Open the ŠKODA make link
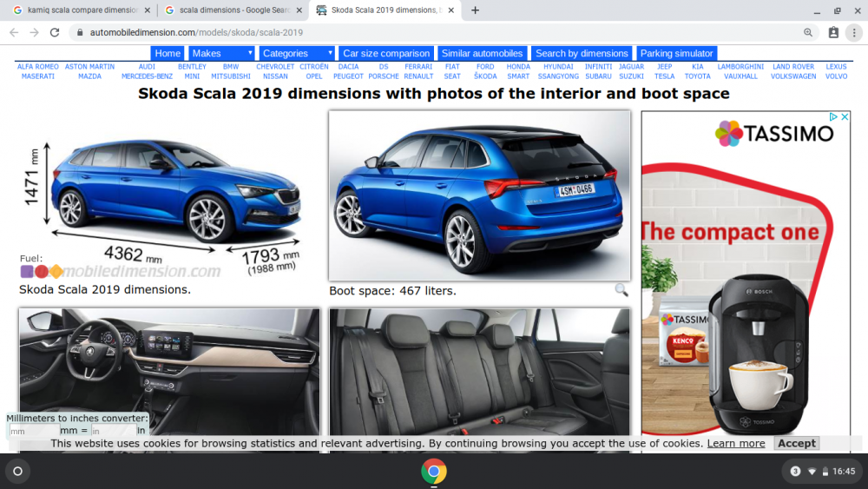Viewport: 868px width, 489px height. pyautogui.click(x=485, y=76)
